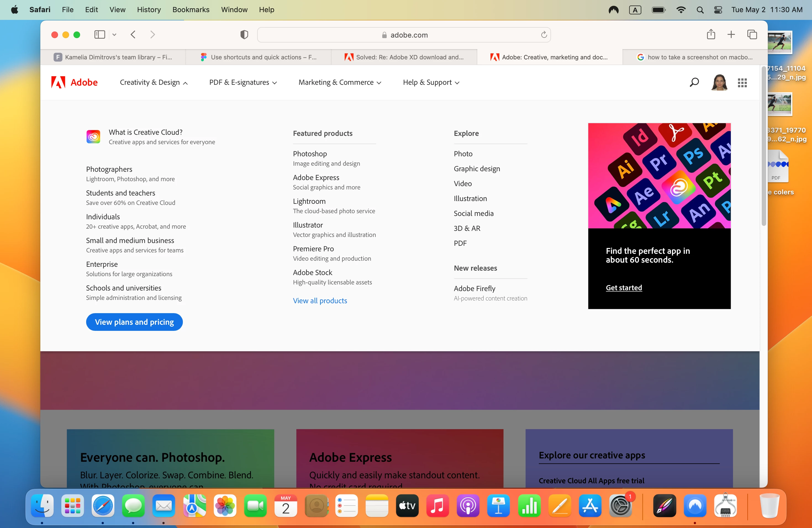Click the Adobe logo home icon
The image size is (812, 528).
pyautogui.click(x=58, y=82)
